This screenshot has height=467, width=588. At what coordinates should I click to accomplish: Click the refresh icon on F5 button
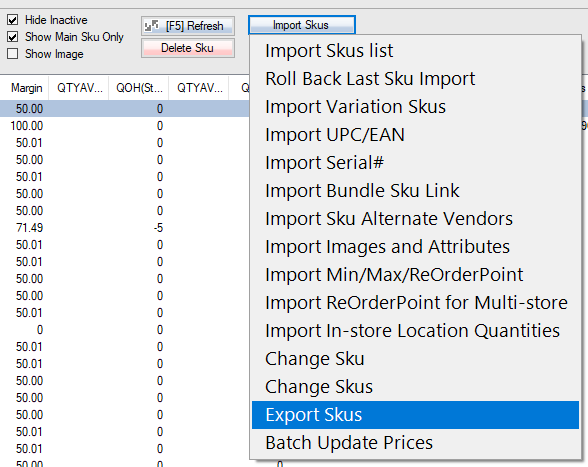[152, 26]
